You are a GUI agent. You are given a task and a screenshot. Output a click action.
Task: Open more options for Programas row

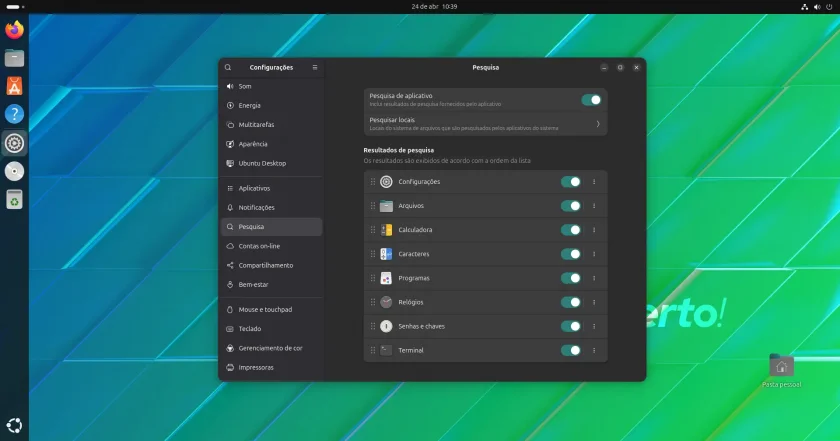tap(594, 278)
